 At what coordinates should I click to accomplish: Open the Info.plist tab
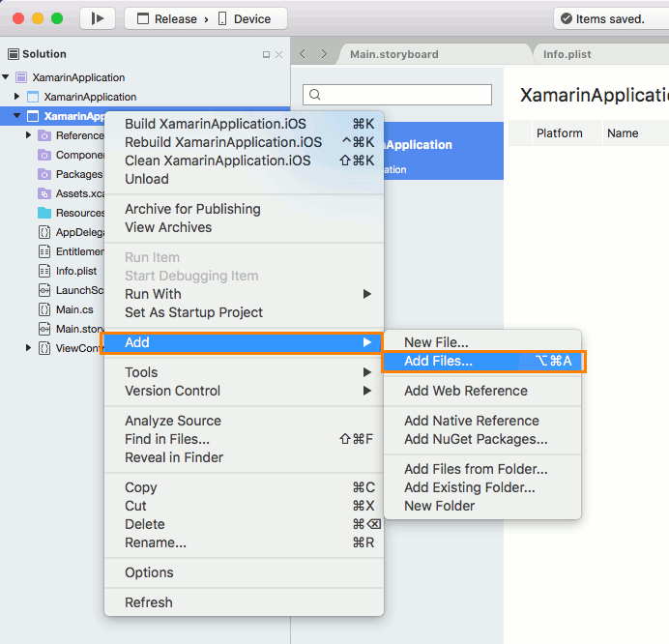coord(568,54)
